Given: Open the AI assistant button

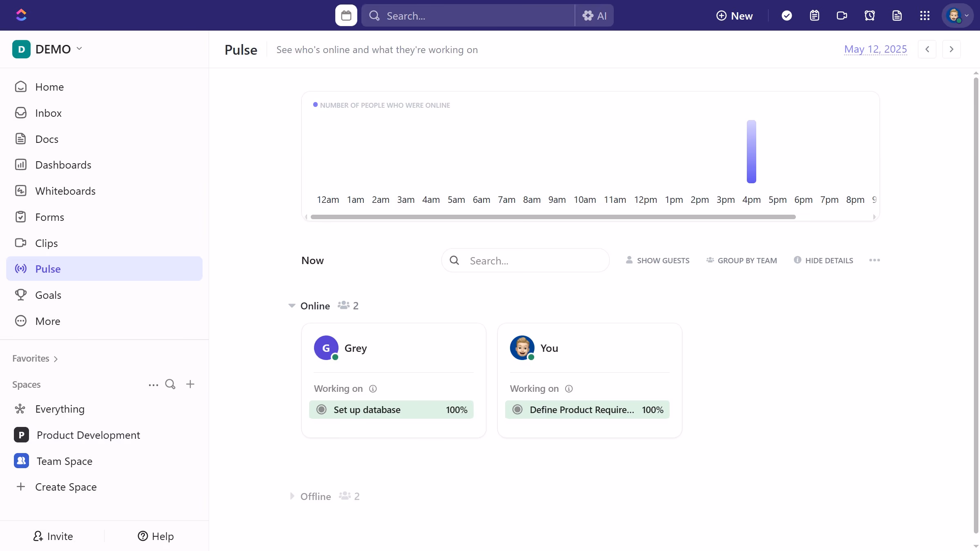Looking at the screenshot, I should tap(594, 16).
